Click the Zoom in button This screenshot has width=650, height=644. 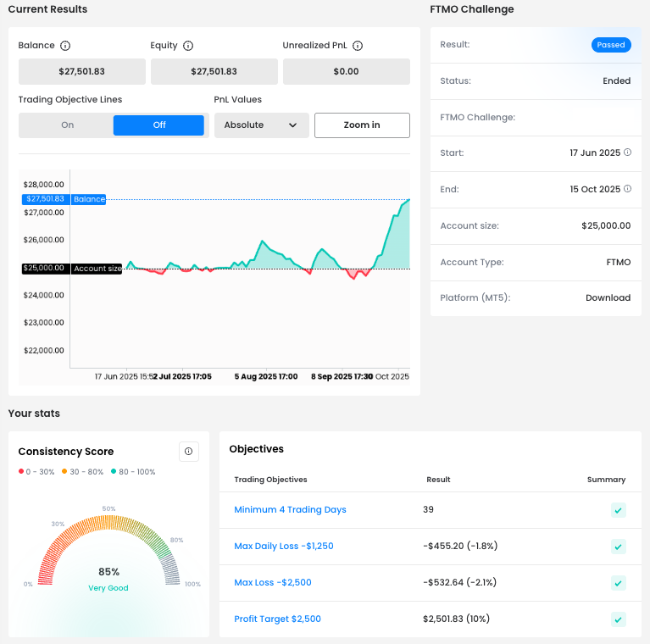pos(362,125)
